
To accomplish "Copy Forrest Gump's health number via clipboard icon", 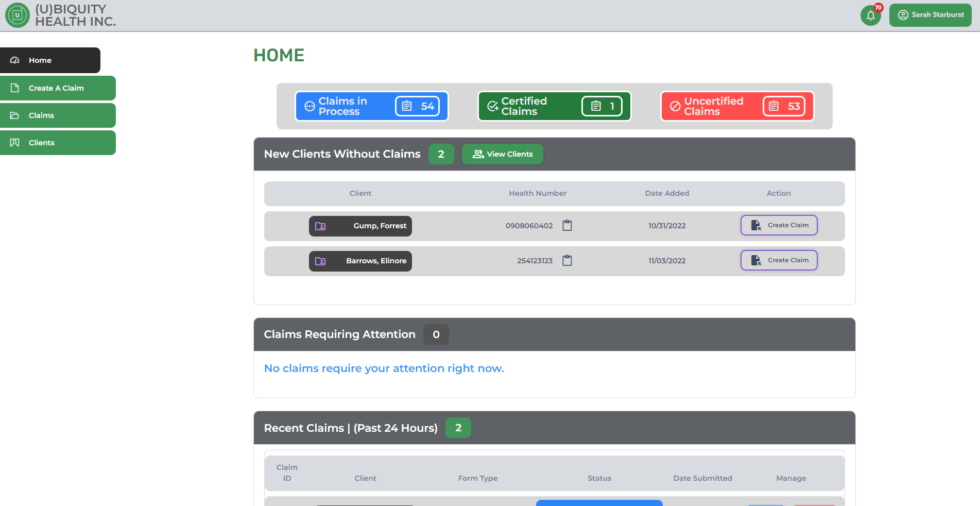I will pyautogui.click(x=567, y=226).
